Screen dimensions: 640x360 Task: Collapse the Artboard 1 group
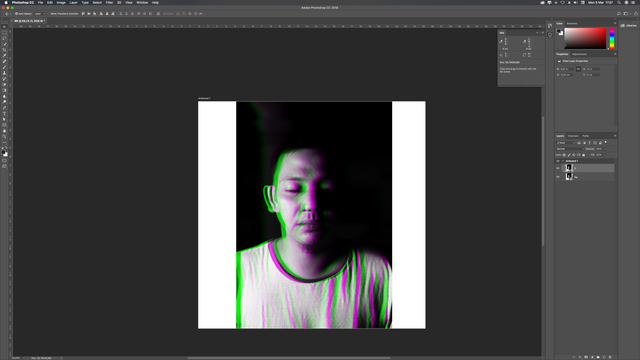point(562,161)
